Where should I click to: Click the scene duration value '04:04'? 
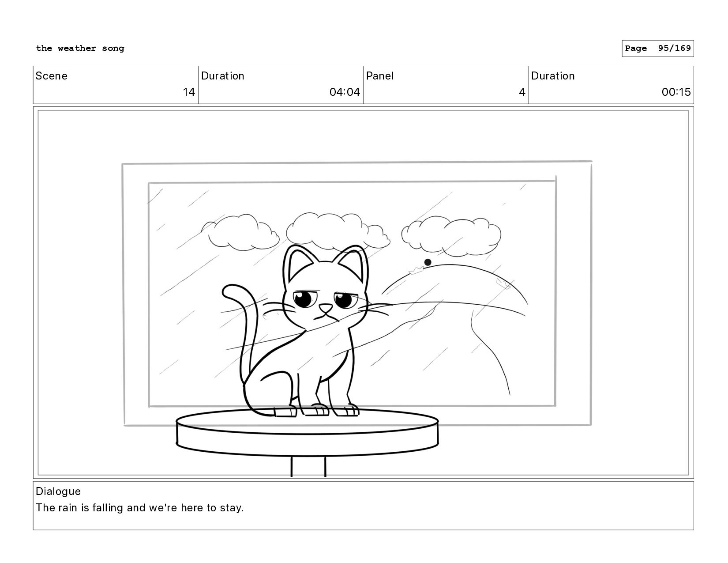coord(345,92)
